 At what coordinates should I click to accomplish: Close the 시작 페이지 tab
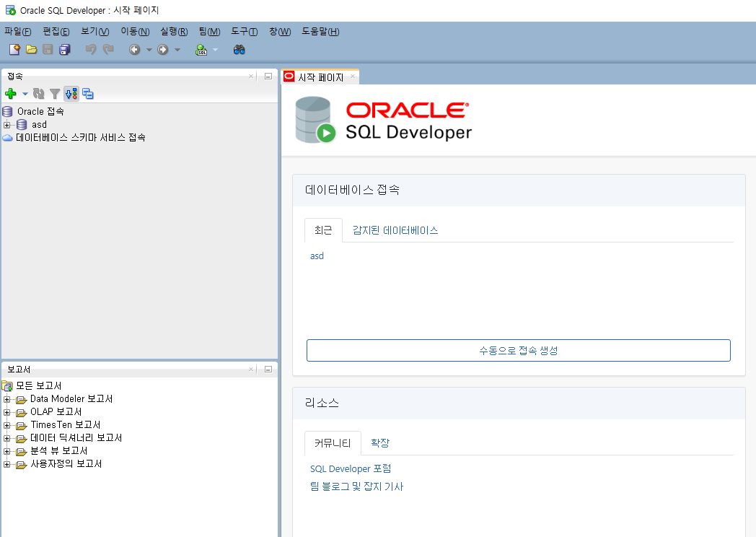click(353, 77)
